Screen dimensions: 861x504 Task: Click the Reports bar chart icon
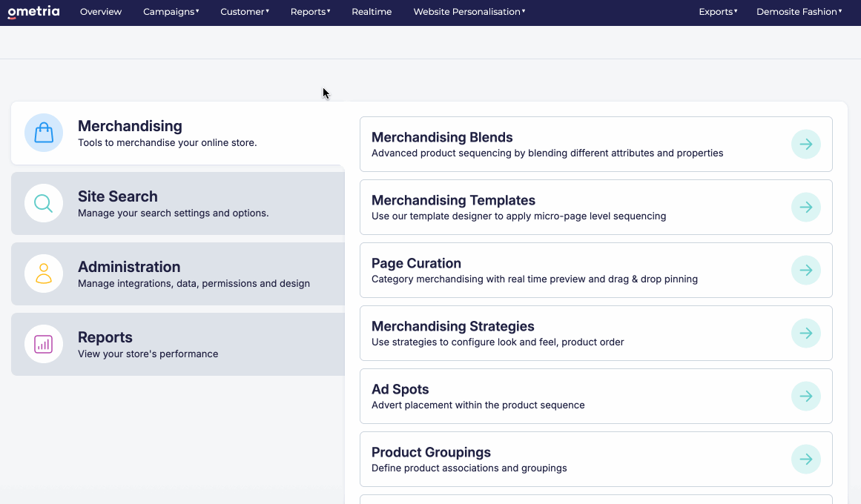(x=44, y=344)
